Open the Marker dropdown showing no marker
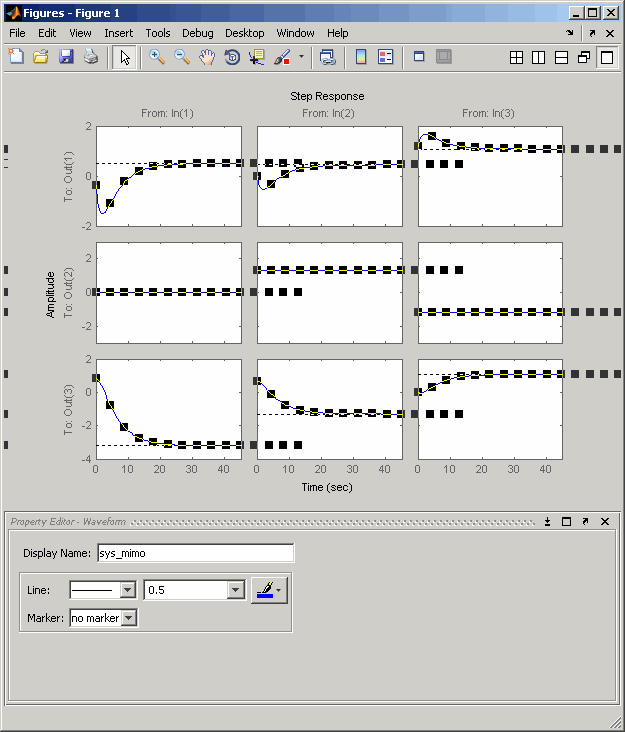The height and width of the screenshot is (732, 625). tap(103, 618)
